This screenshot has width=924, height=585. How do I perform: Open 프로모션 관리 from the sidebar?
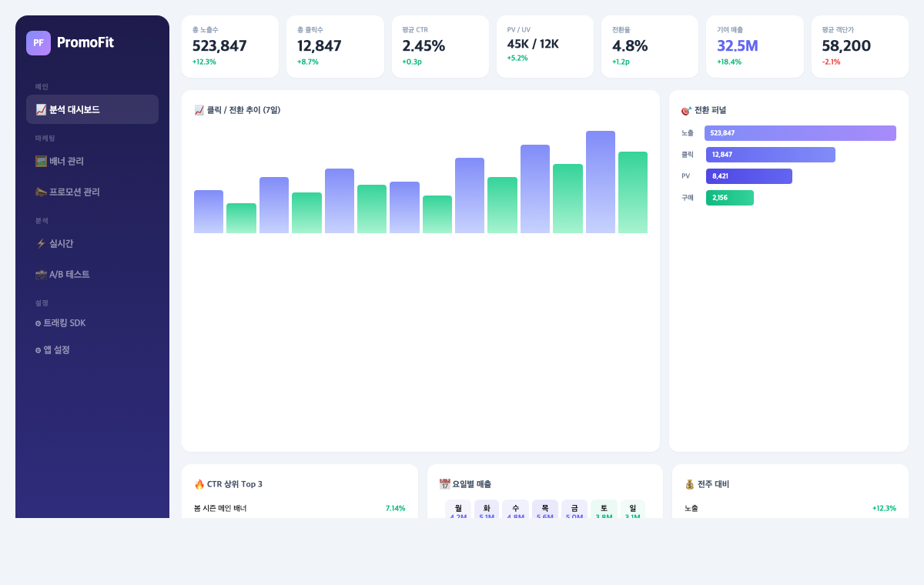(x=92, y=192)
